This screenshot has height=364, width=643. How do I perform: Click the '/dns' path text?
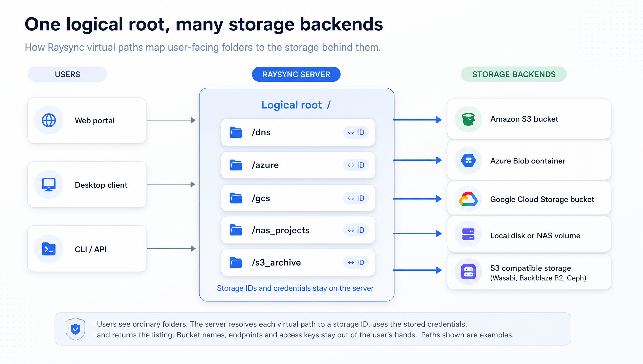click(x=261, y=132)
